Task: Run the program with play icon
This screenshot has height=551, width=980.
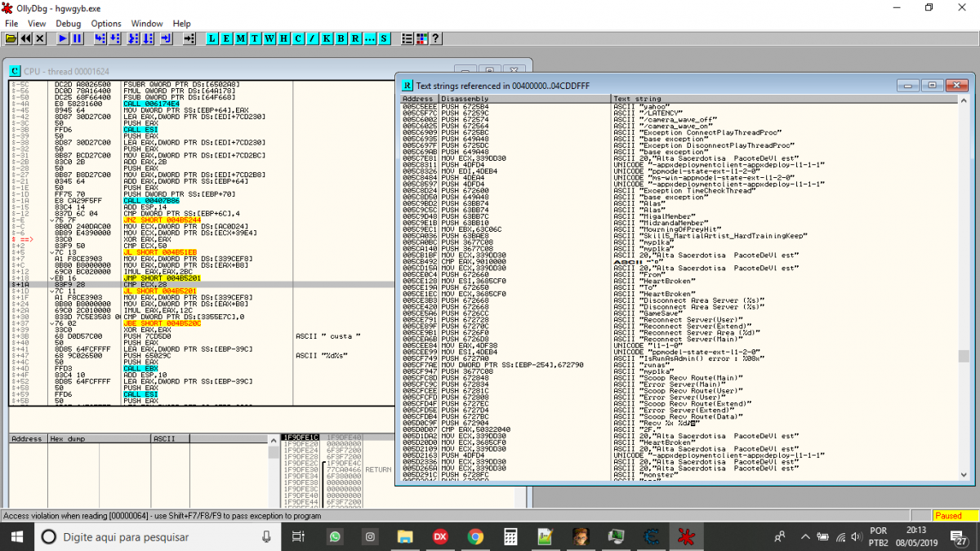Action: (63, 38)
